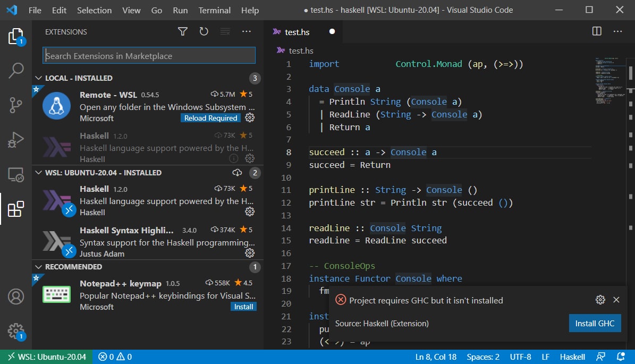Open gear menu for local Haskell extension
635x364 pixels.
[x=250, y=158]
